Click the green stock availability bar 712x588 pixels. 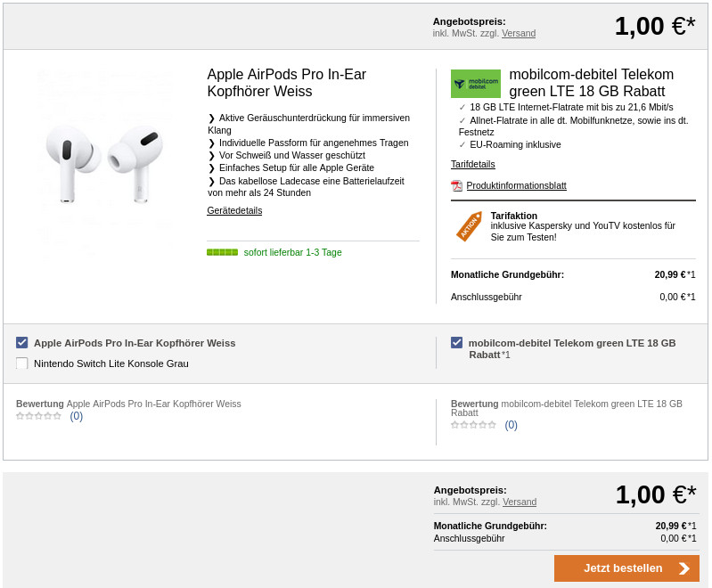[222, 252]
